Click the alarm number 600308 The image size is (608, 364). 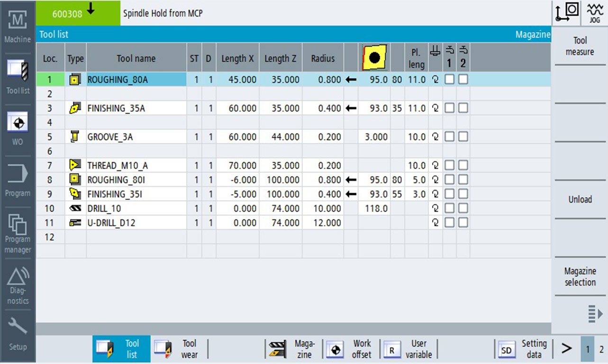tap(67, 14)
